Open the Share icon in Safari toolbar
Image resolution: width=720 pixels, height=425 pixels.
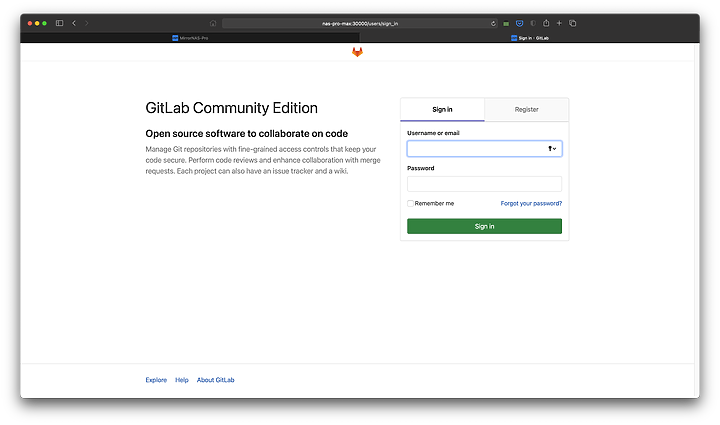click(x=546, y=23)
